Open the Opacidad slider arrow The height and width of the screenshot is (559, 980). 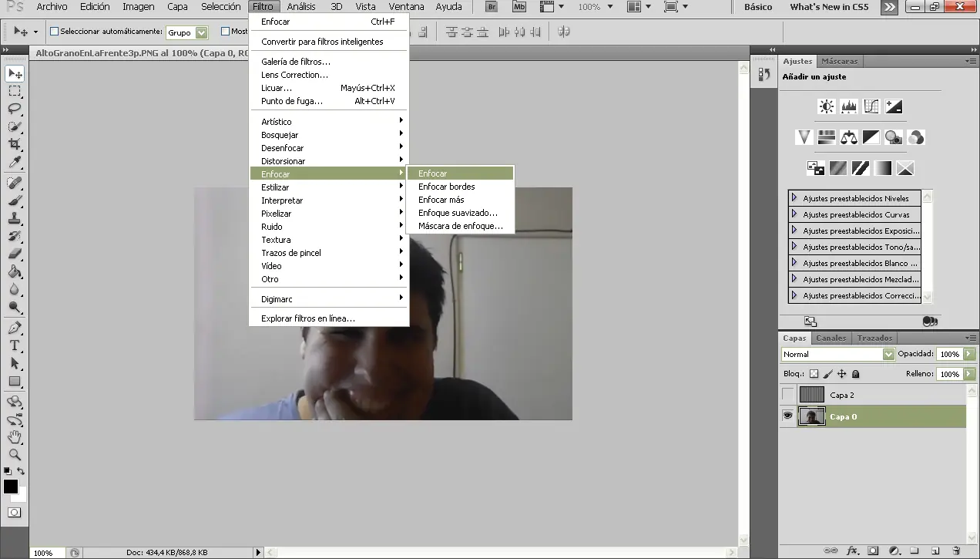[968, 354]
